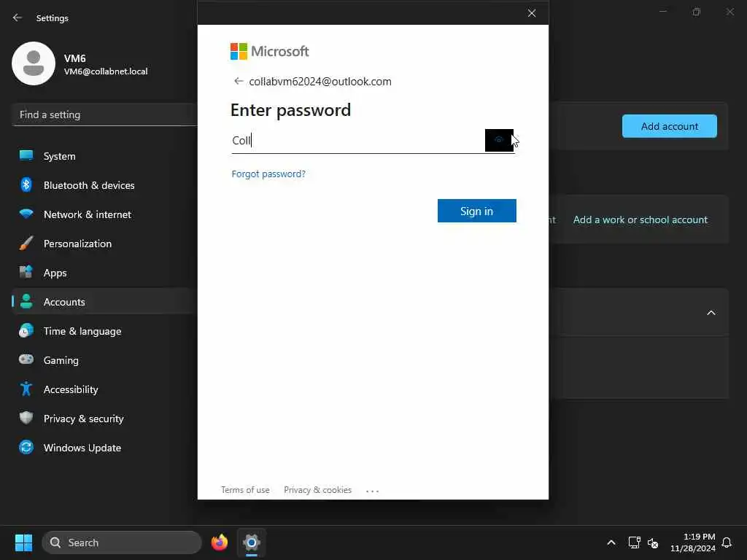Open Privacy & cookies link
747x560 pixels.
tap(318, 490)
